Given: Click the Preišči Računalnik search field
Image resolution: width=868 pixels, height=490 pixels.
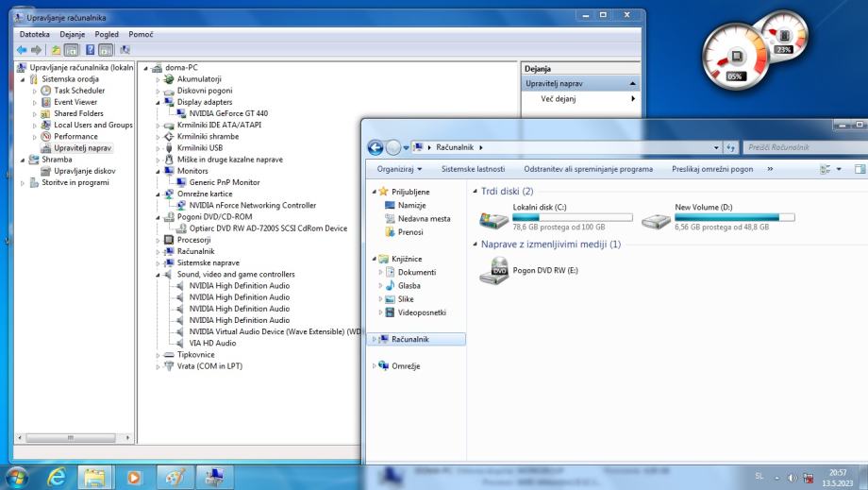Looking at the screenshot, I should click(797, 147).
